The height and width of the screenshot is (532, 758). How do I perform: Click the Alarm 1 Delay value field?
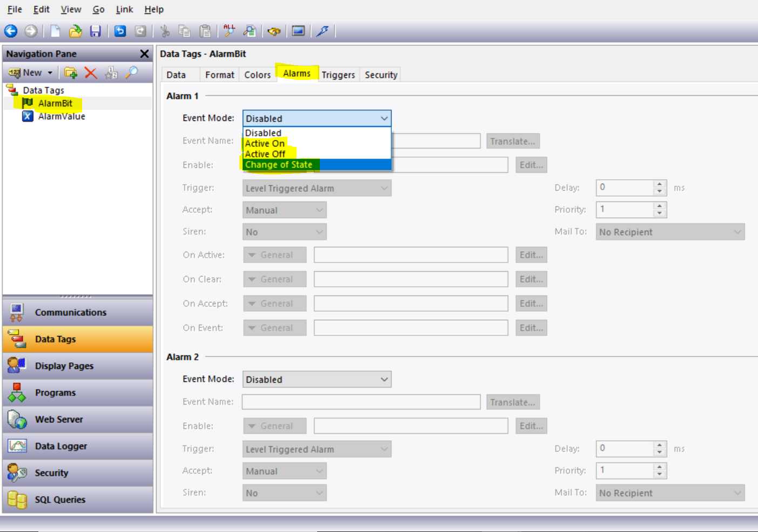[x=625, y=187]
